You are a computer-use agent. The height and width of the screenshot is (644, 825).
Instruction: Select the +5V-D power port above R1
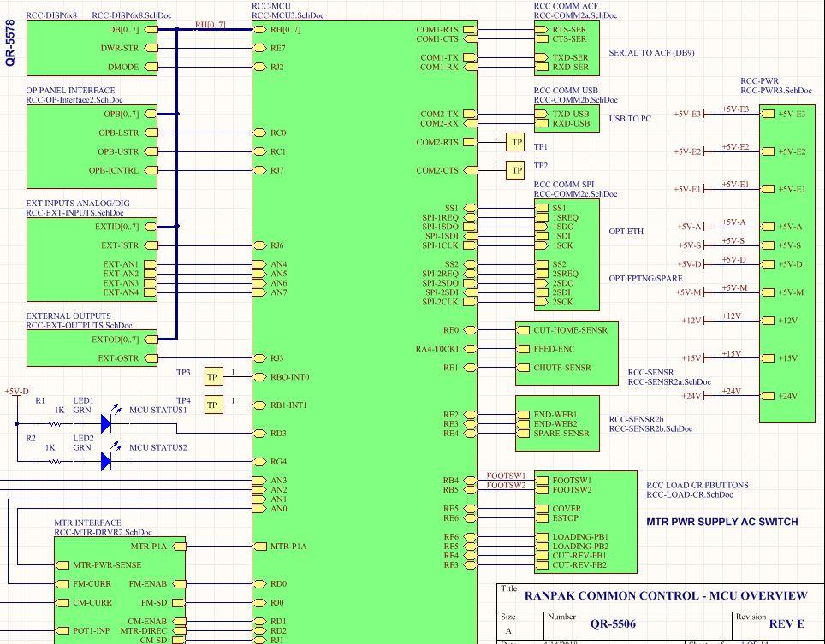[x=17, y=392]
